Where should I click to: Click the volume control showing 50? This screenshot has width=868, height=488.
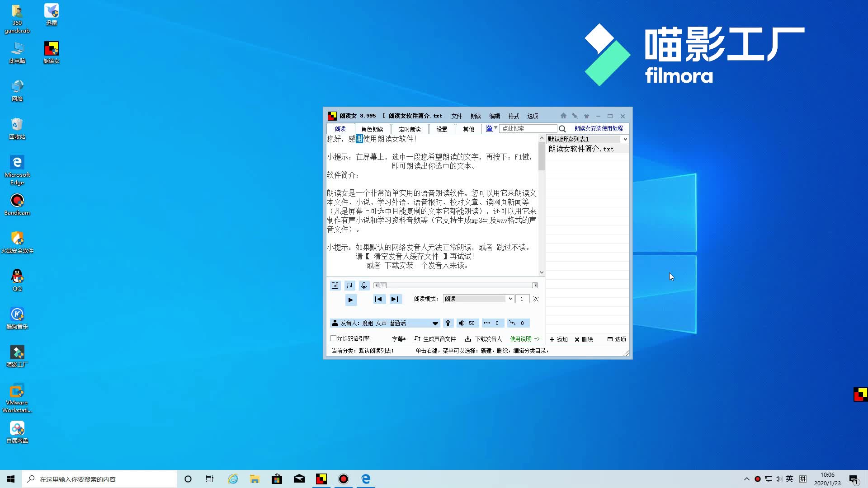coord(467,323)
